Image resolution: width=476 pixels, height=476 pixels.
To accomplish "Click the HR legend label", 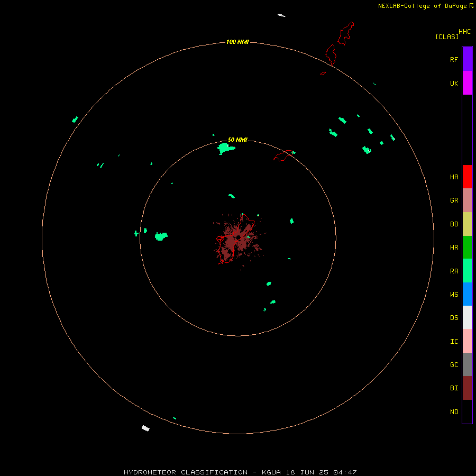I will click(454, 248).
